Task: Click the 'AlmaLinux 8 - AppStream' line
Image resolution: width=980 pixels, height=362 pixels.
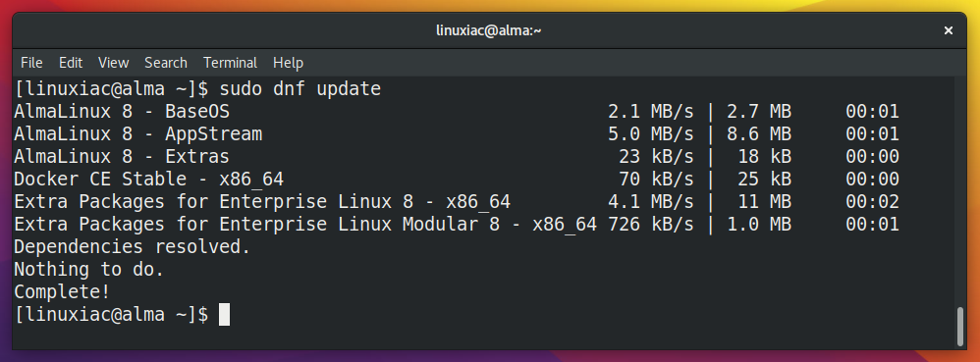Action: (x=457, y=134)
